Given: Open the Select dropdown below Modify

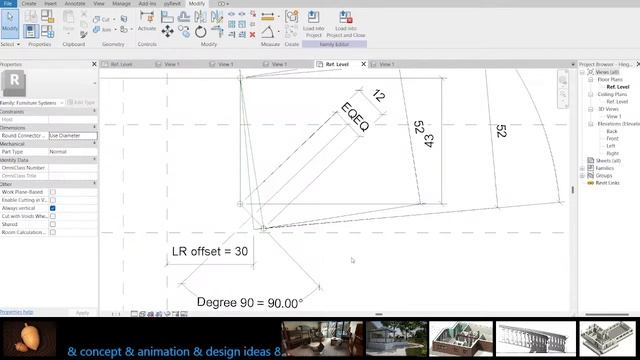Looking at the screenshot, I should click(10, 44).
